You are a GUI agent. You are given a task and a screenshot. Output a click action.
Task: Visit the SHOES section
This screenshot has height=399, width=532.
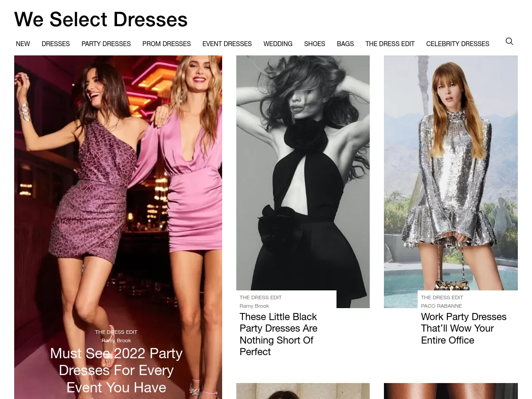coord(314,44)
